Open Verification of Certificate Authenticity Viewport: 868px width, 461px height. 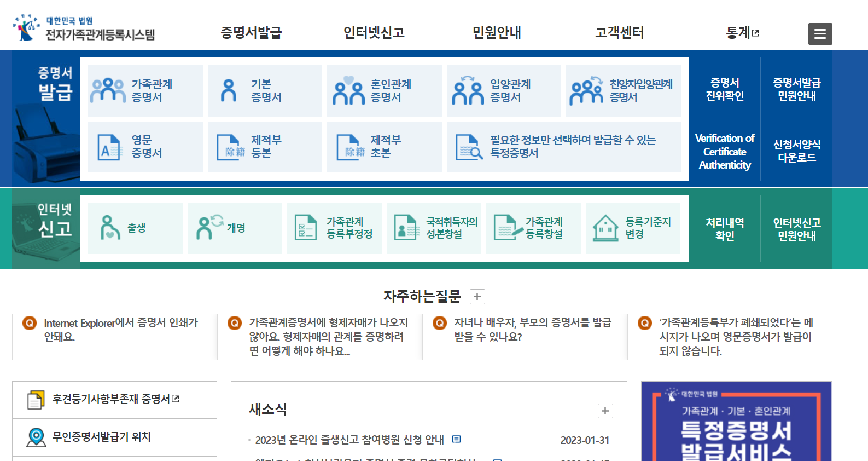tap(725, 152)
